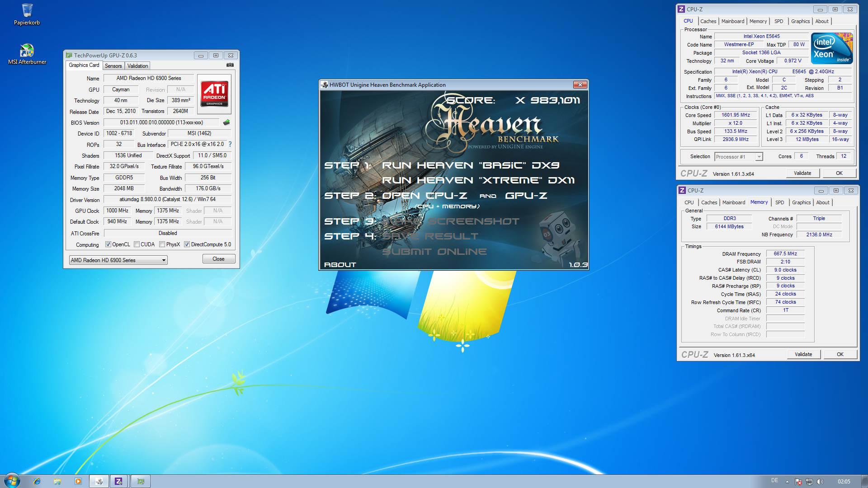Click the HWBOT Heaven window title icon
868x488 pixels.
coord(325,84)
